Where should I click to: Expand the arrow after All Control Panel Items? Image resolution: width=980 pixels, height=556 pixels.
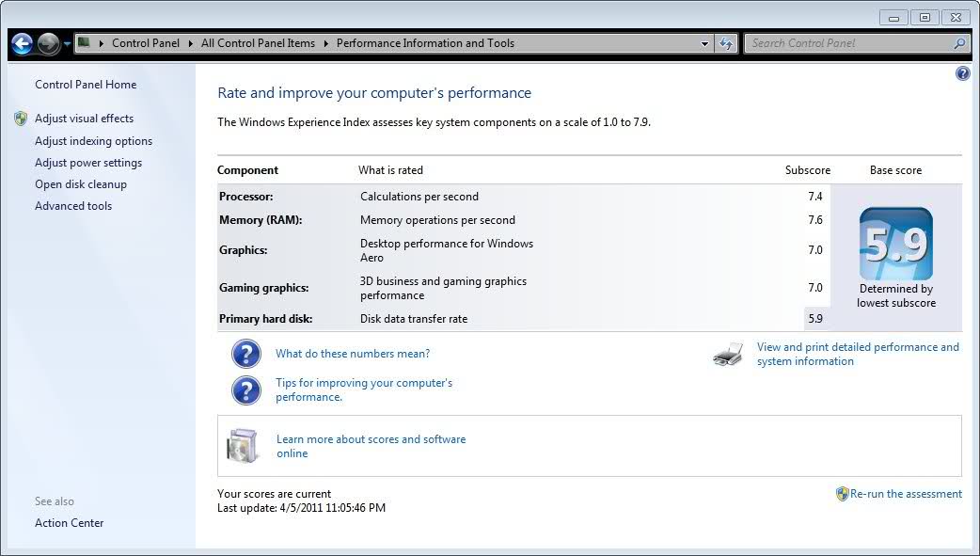(325, 44)
